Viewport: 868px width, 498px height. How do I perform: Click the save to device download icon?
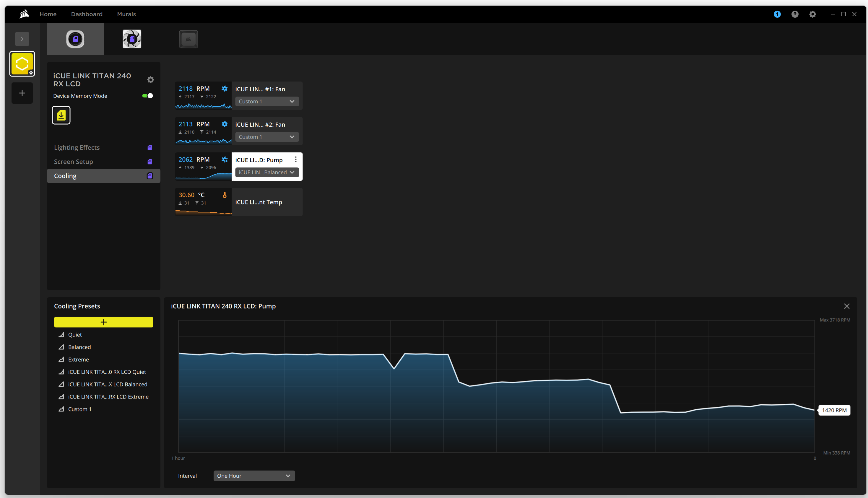pos(61,115)
